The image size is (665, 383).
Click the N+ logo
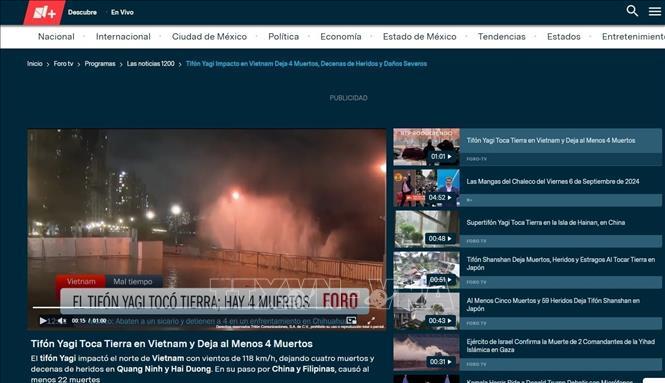pyautogui.click(x=44, y=12)
